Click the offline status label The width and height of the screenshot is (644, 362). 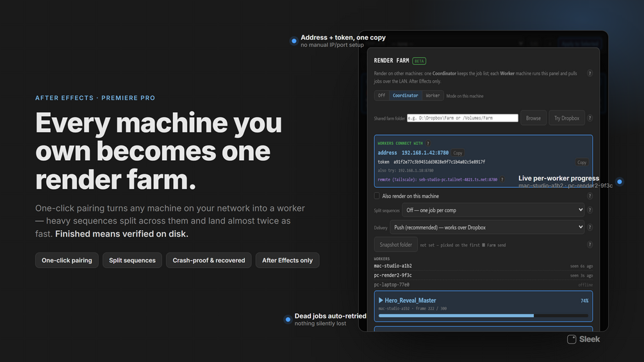[x=585, y=285]
